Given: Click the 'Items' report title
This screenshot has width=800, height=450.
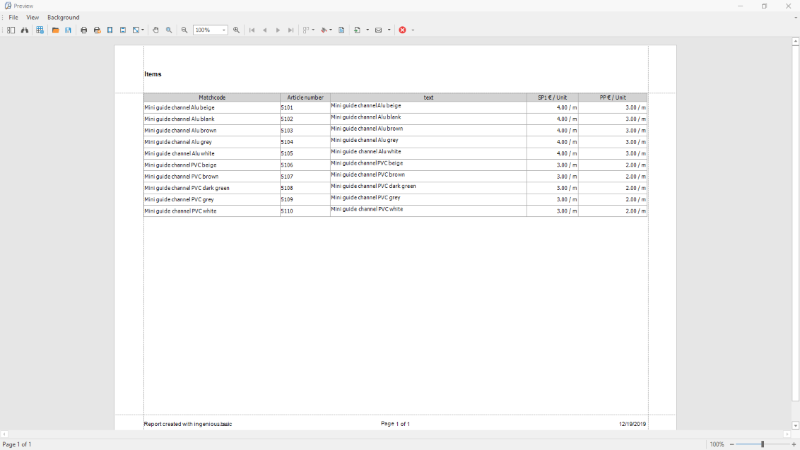Looking at the screenshot, I should coord(153,74).
